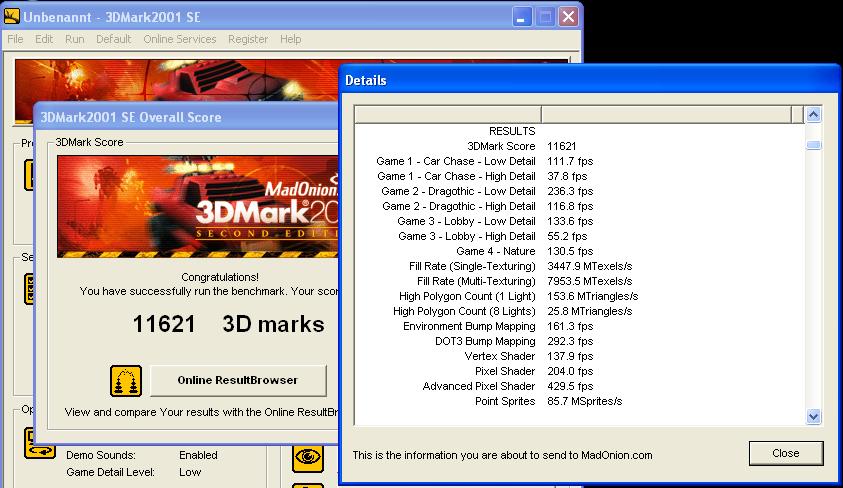Select the 'Pixel Shader' row label
This screenshot has height=488, width=843.
coord(505,372)
